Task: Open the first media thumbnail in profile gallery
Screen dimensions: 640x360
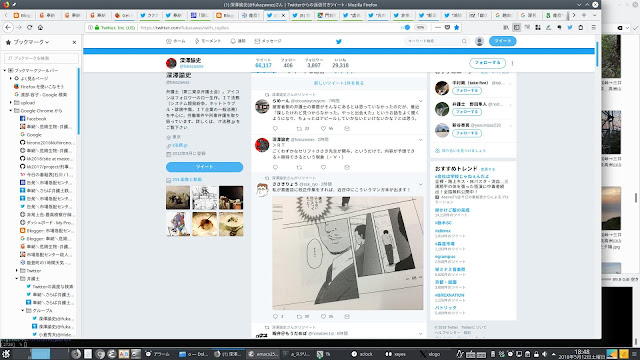Action: 178,198
